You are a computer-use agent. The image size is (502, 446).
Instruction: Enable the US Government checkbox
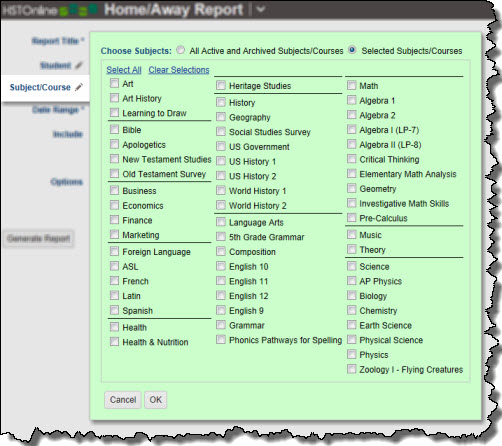tap(221, 146)
